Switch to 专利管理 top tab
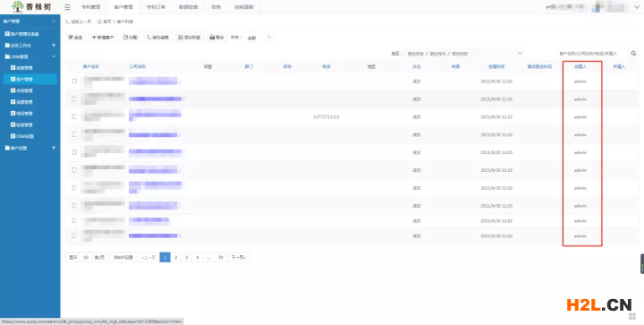The image size is (644, 325). point(90,7)
